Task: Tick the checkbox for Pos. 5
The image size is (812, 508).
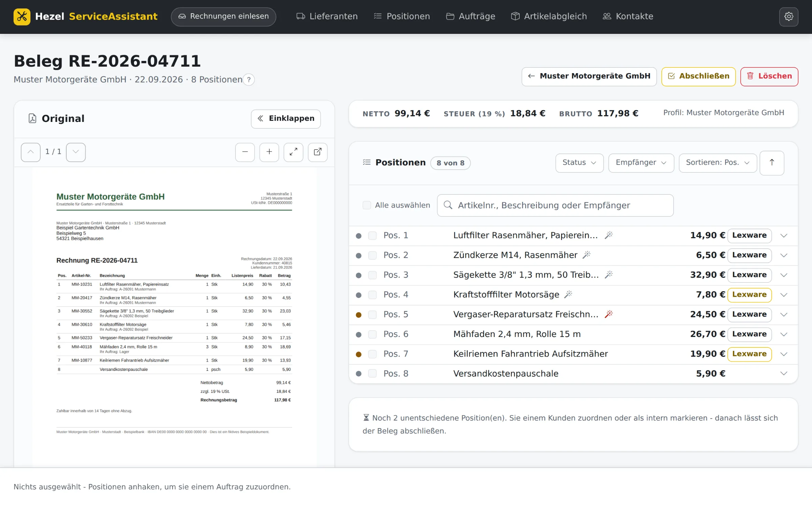Action: click(x=373, y=315)
